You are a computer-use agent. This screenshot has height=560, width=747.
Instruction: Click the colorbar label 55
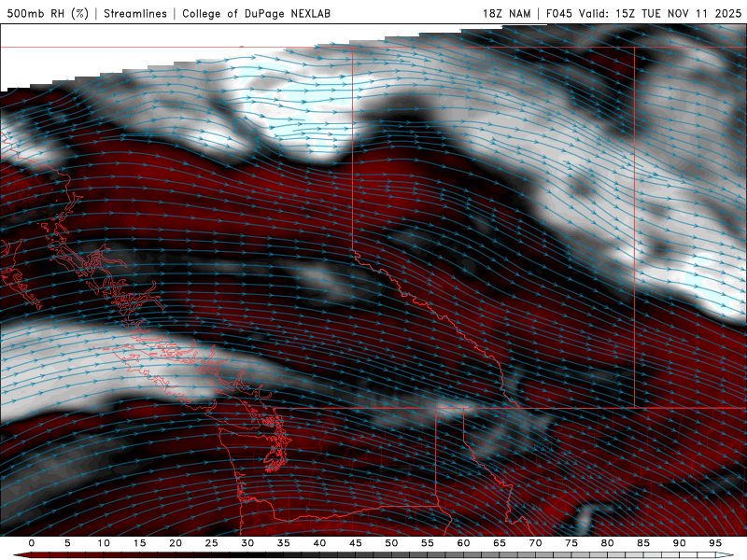coord(428,543)
